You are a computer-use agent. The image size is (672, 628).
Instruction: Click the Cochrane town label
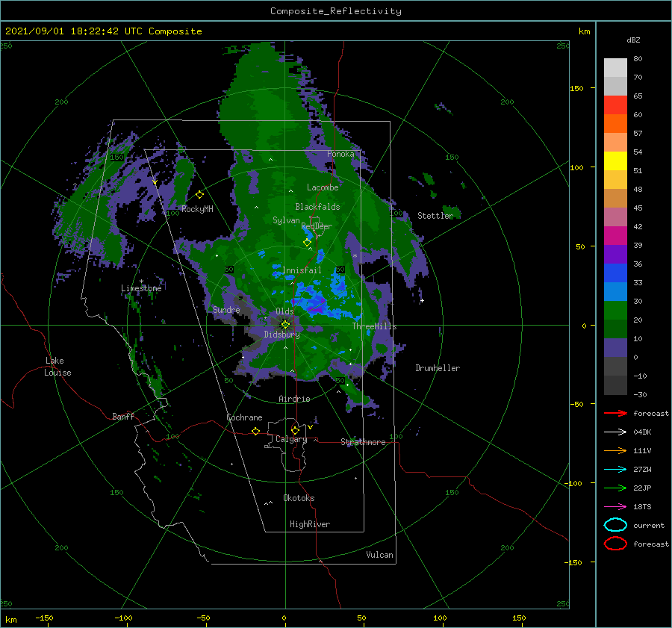click(244, 417)
